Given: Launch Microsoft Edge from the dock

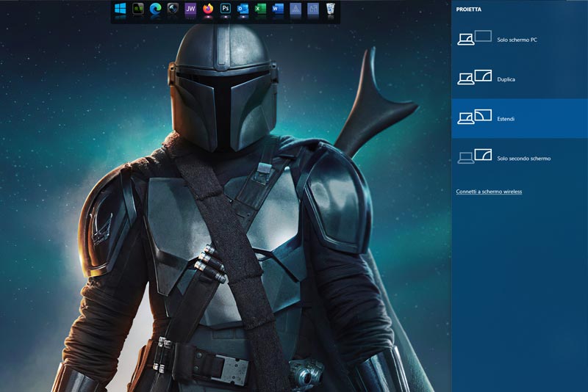Looking at the screenshot, I should coord(155,9).
